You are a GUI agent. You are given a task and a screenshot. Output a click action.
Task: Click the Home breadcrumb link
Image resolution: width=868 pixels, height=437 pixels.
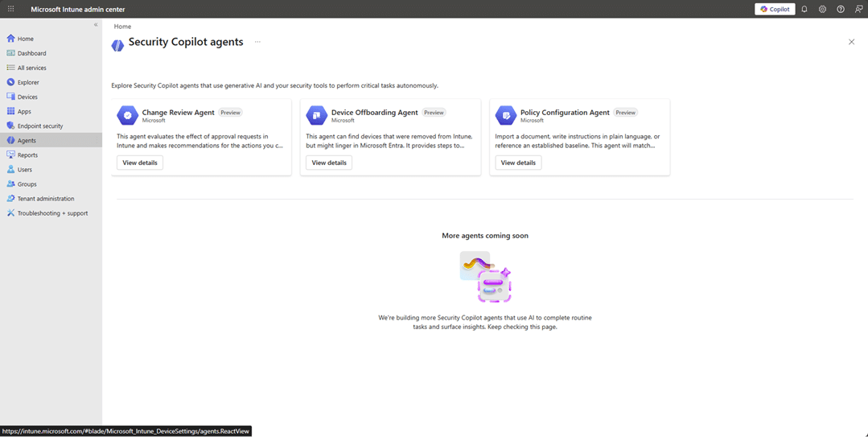pos(122,27)
